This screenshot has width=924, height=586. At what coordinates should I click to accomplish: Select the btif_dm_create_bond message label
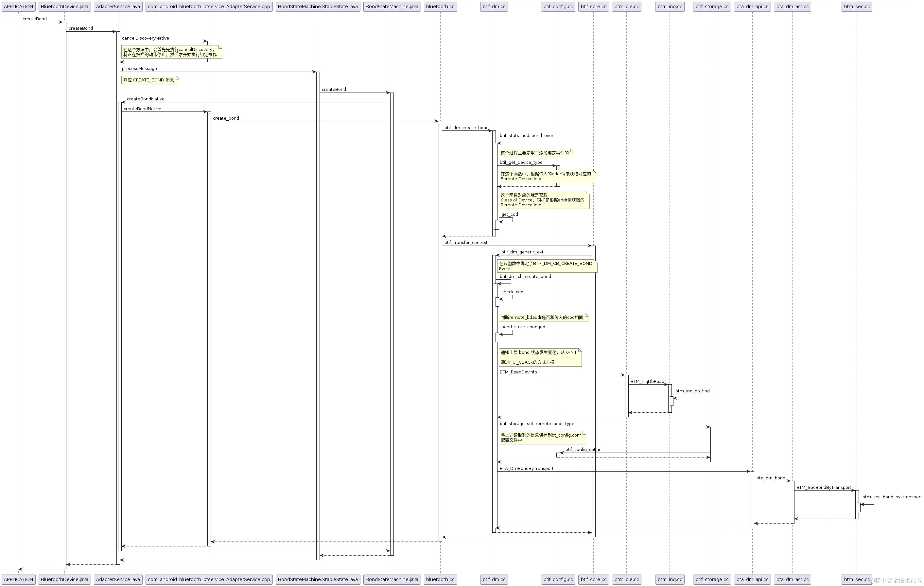[466, 128]
